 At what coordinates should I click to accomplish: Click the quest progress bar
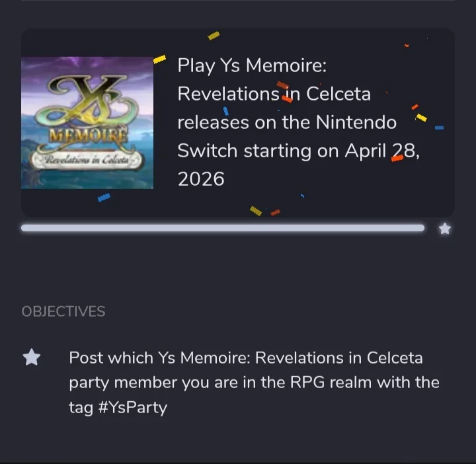(x=222, y=228)
